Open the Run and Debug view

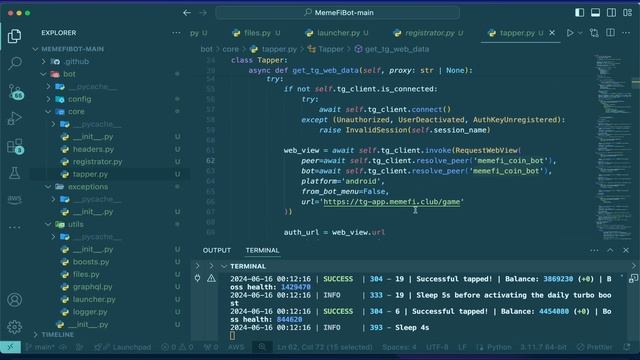tap(15, 118)
